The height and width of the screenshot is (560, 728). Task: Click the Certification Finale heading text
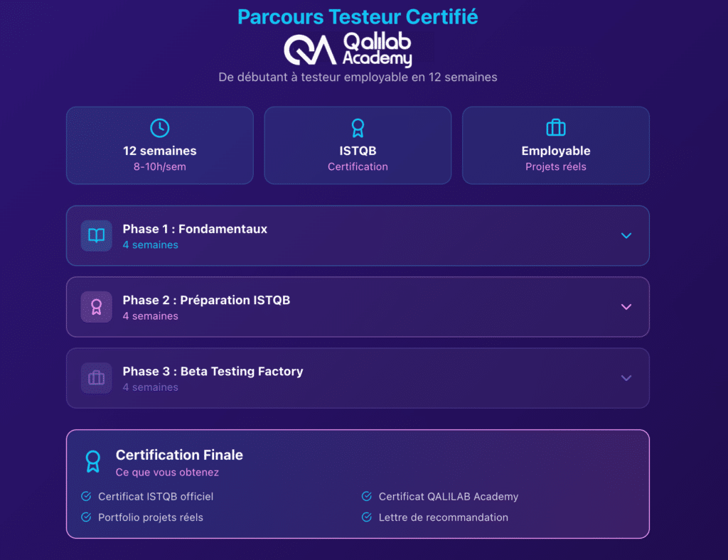point(179,455)
